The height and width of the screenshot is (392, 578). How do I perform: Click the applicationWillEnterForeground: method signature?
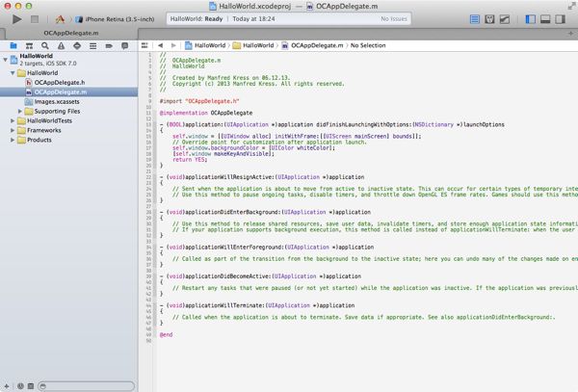pyautogui.click(x=267, y=248)
